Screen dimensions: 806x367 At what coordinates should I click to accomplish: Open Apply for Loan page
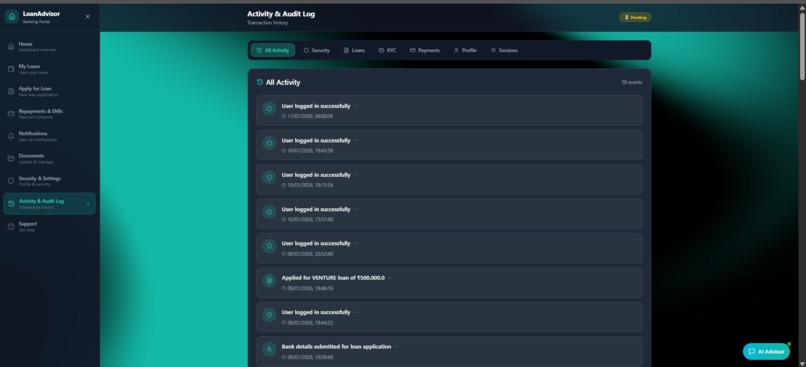click(x=49, y=91)
